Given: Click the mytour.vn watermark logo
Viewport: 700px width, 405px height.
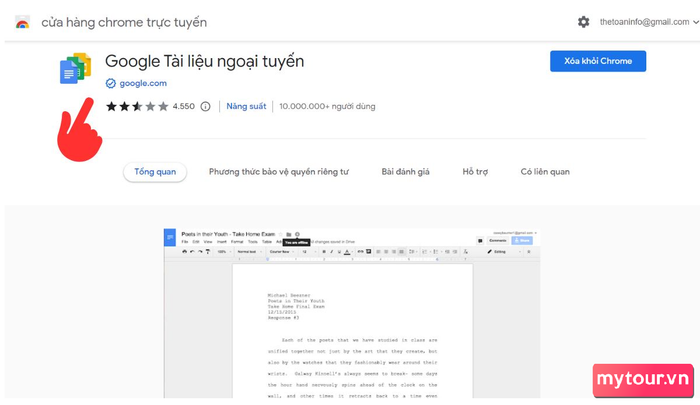Looking at the screenshot, I should click(643, 380).
